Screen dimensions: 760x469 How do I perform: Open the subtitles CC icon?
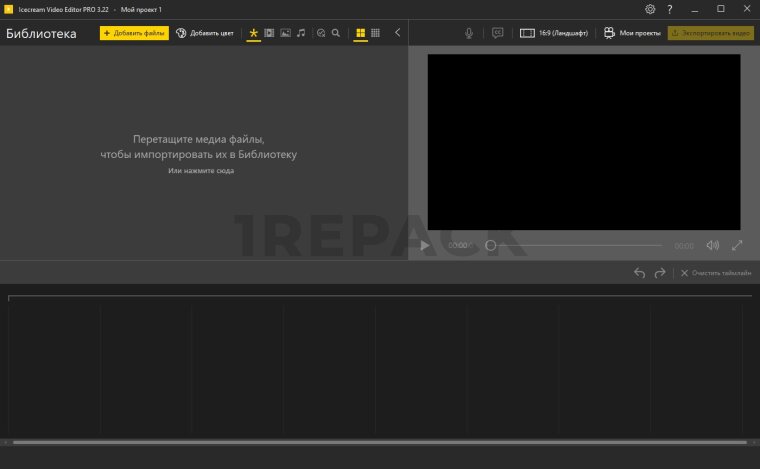[x=497, y=33]
